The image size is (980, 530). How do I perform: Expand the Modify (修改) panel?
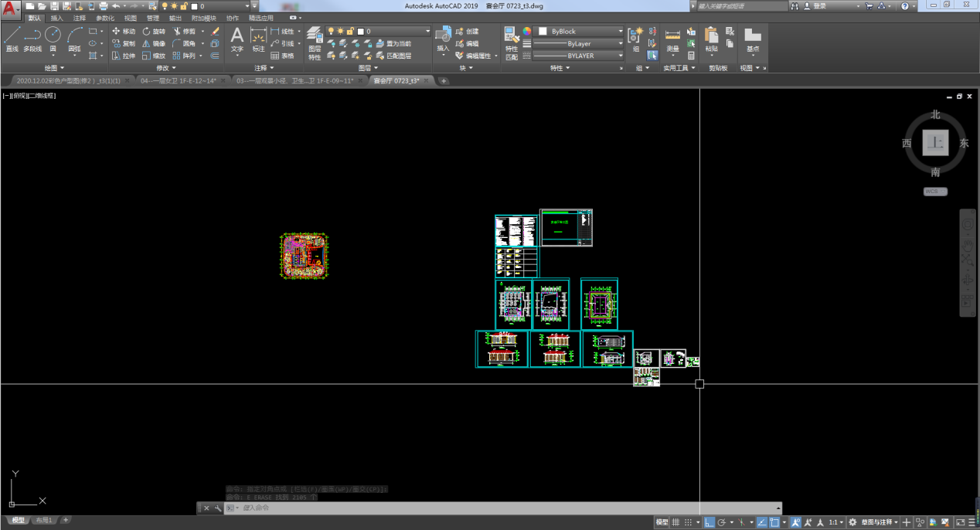(x=167, y=68)
